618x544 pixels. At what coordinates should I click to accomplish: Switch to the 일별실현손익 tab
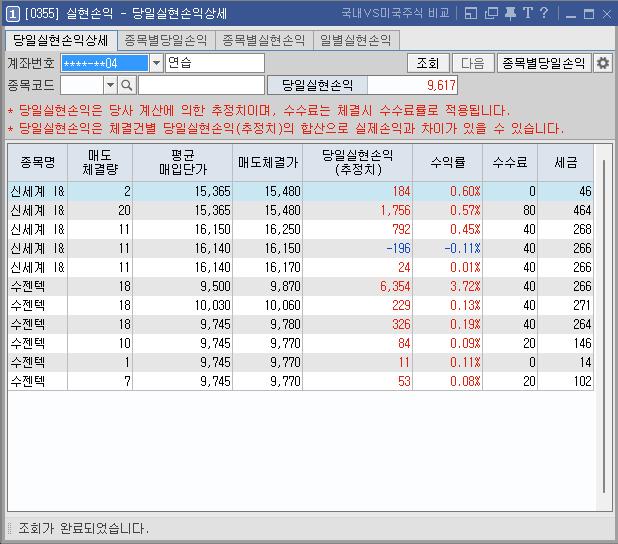[356, 40]
